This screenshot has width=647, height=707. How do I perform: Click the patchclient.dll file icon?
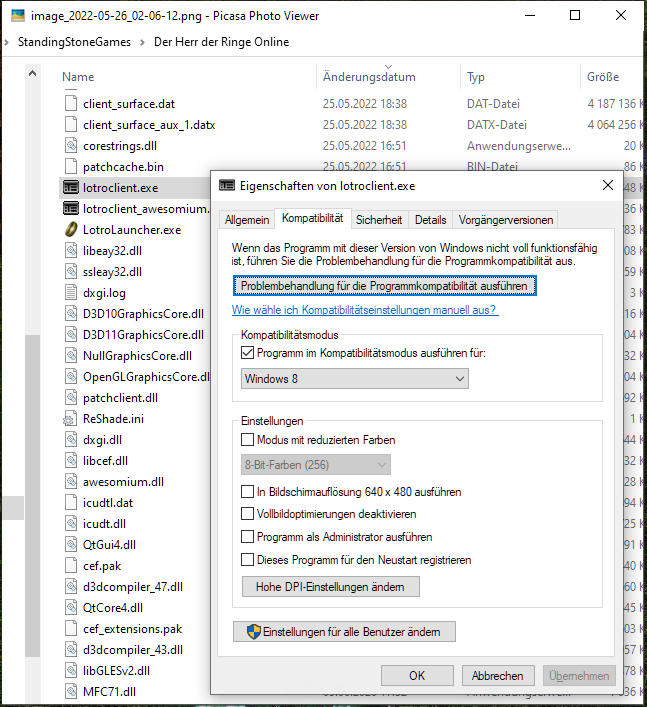click(x=71, y=398)
